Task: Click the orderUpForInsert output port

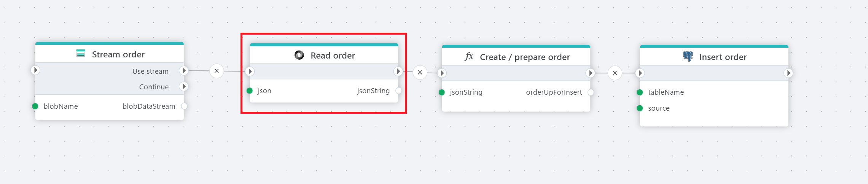Action: [591, 92]
